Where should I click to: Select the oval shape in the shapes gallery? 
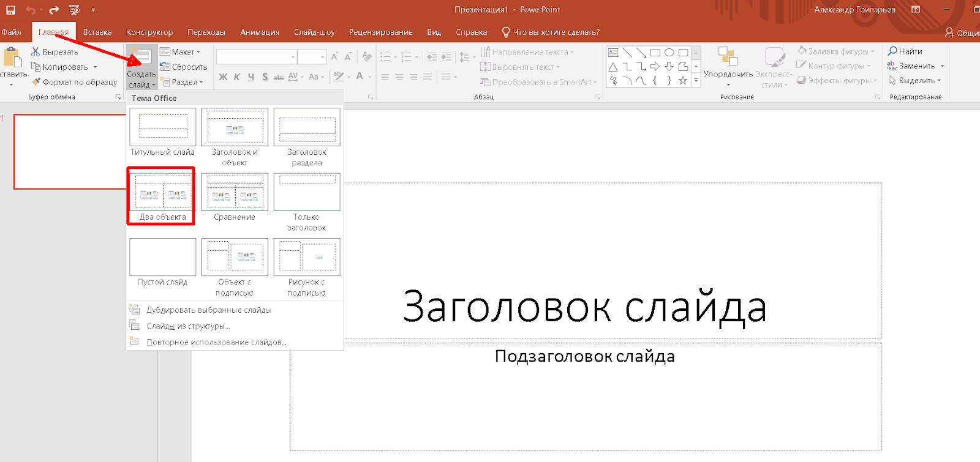tap(669, 53)
